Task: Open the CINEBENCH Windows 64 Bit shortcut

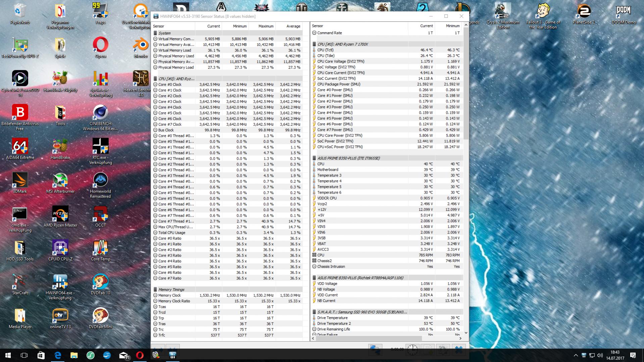Action: pyautogui.click(x=100, y=117)
